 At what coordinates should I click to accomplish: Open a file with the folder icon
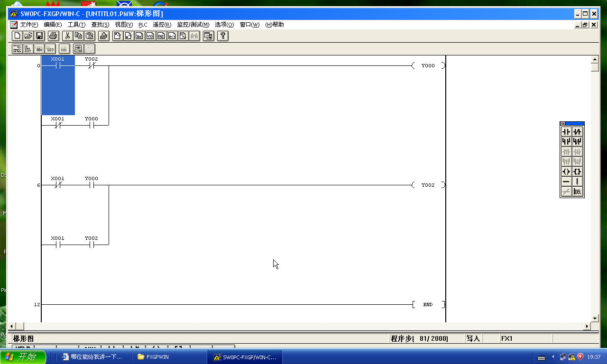tap(28, 36)
